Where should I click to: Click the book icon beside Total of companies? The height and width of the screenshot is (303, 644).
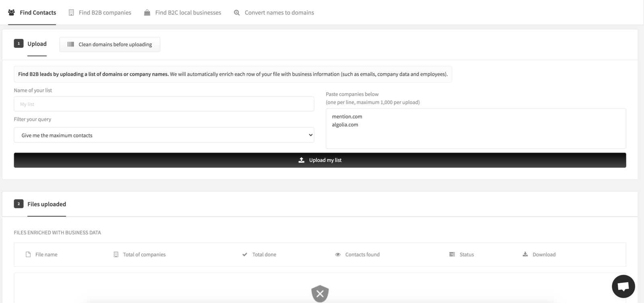pyautogui.click(x=116, y=254)
